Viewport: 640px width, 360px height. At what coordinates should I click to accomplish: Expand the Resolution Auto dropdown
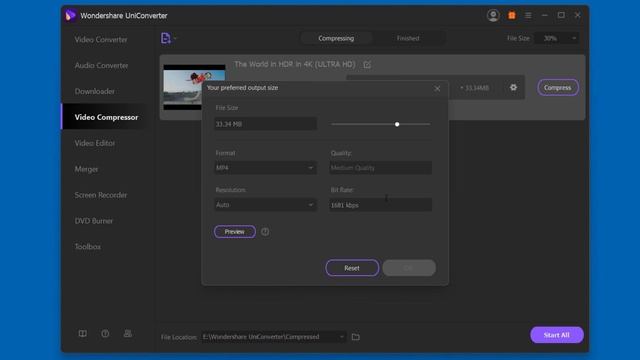tap(265, 205)
